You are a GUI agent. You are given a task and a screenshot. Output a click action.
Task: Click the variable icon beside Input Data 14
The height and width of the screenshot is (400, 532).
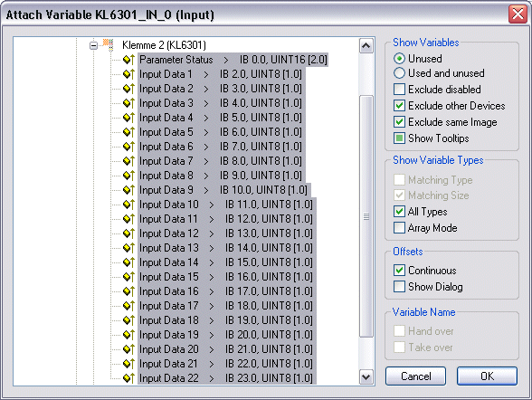pyautogui.click(x=128, y=262)
